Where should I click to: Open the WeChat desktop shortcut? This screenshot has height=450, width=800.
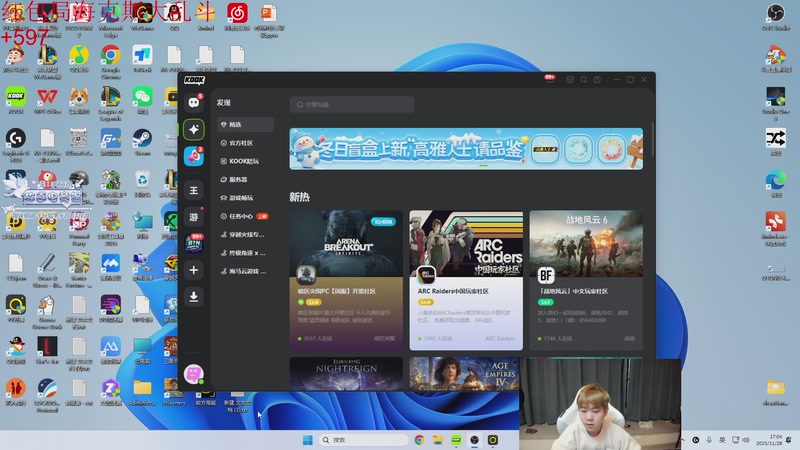click(142, 102)
